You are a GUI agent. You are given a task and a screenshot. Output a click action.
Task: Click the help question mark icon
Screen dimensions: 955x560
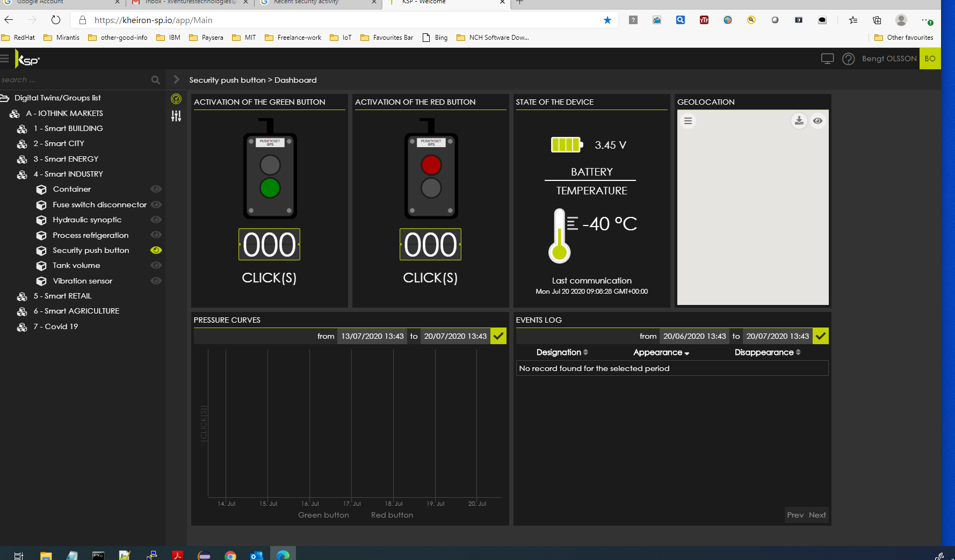coord(848,59)
